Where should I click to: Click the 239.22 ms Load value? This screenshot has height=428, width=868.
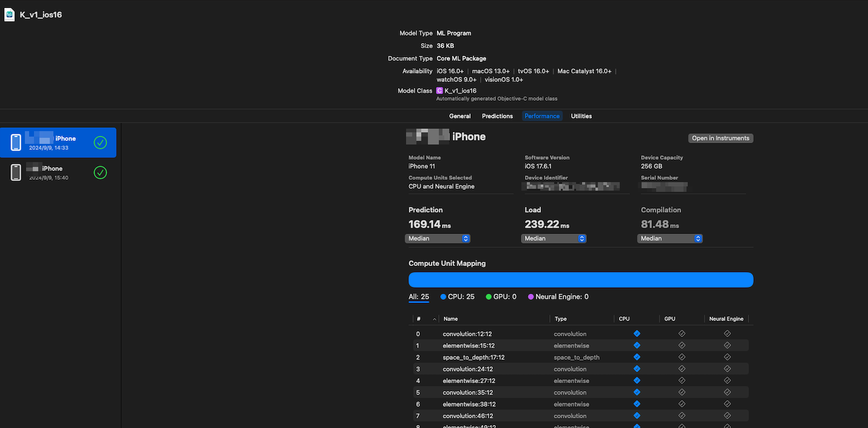[547, 225]
